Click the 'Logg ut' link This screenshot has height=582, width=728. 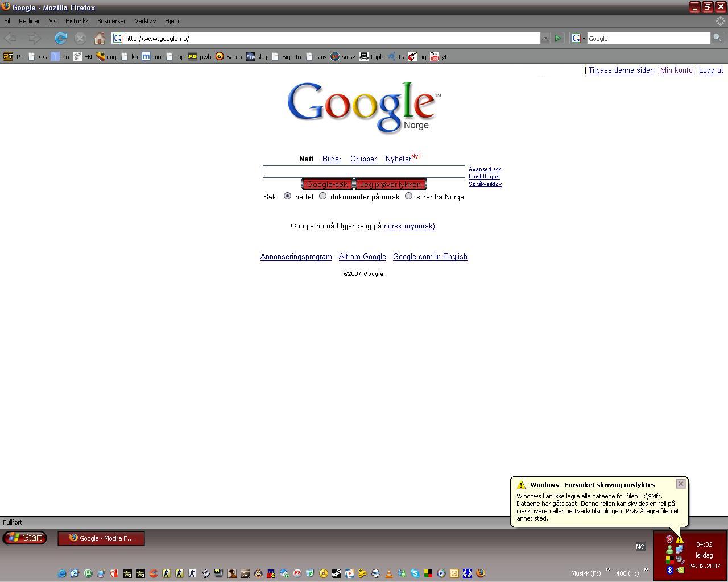711,70
